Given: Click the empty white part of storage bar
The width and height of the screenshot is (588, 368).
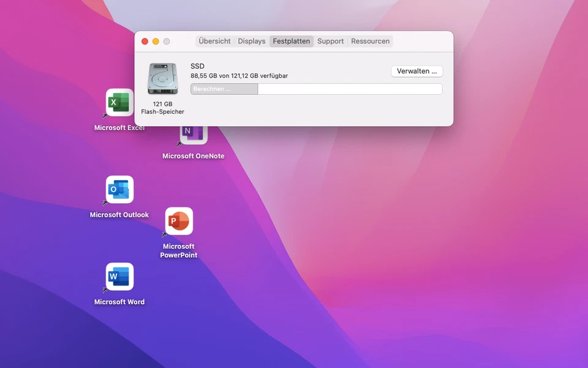Looking at the screenshot, I should (349, 89).
